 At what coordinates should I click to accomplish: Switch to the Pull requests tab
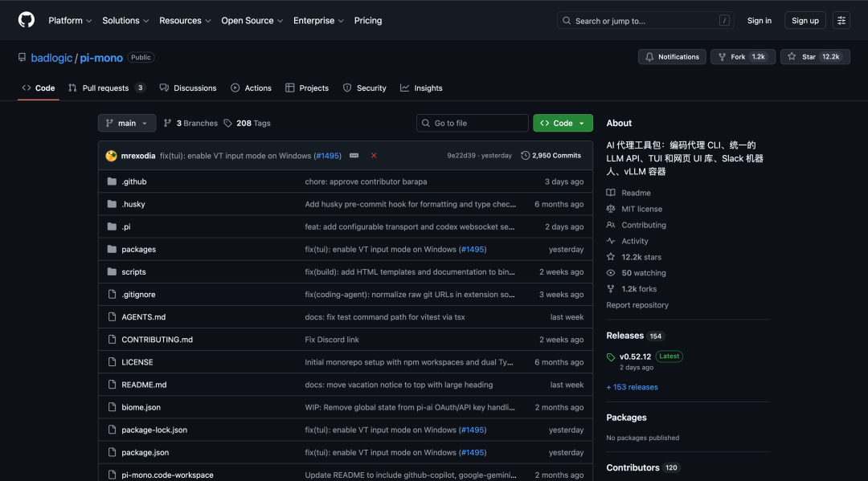107,88
